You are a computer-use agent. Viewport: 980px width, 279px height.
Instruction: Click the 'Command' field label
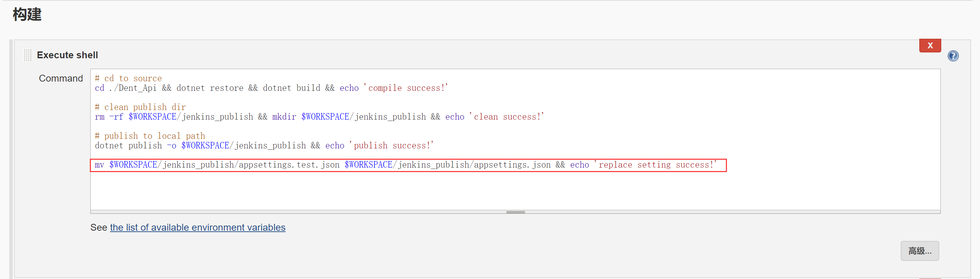coord(61,78)
